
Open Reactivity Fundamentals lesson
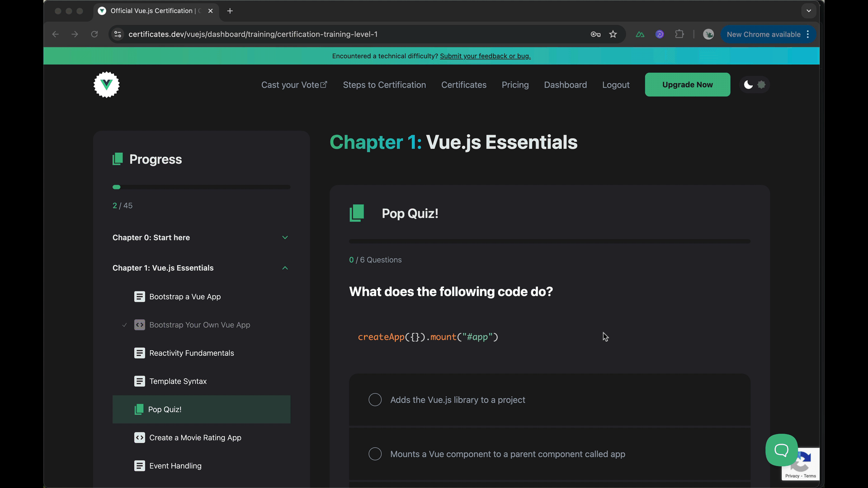(192, 353)
